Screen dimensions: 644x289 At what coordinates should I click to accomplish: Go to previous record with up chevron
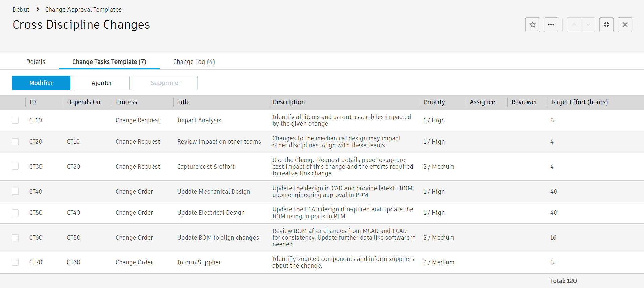click(574, 25)
